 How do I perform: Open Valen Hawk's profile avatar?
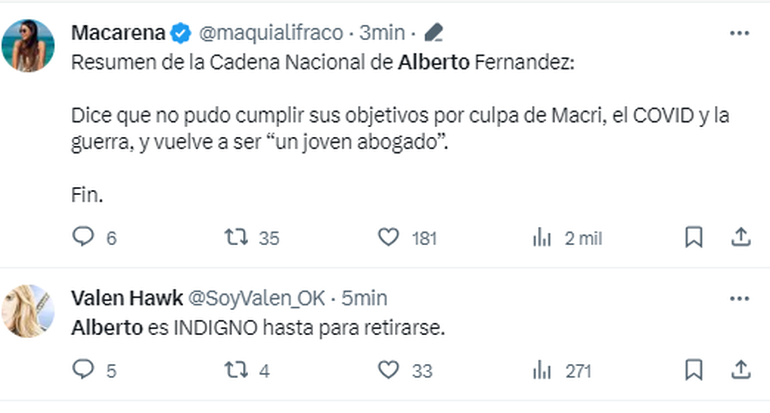pos(28,310)
